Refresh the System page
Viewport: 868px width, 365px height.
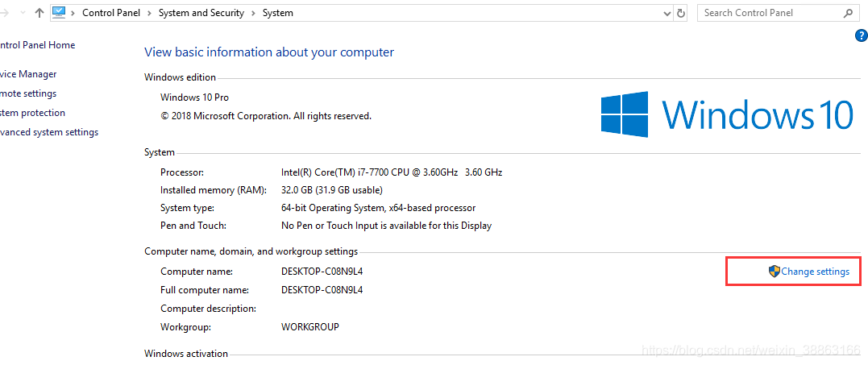(682, 13)
